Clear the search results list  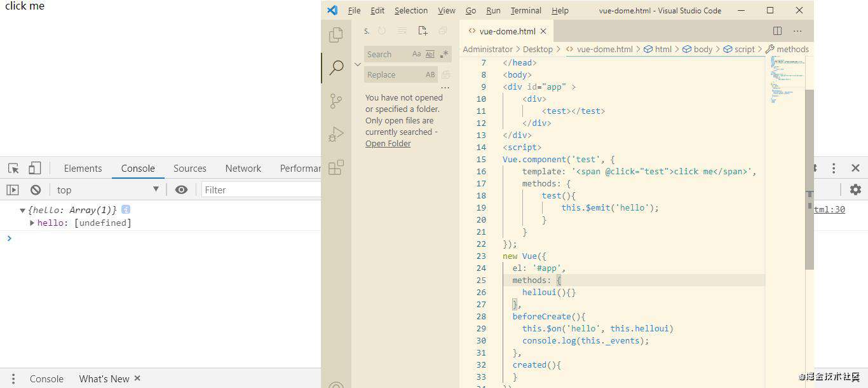pyautogui.click(x=402, y=31)
